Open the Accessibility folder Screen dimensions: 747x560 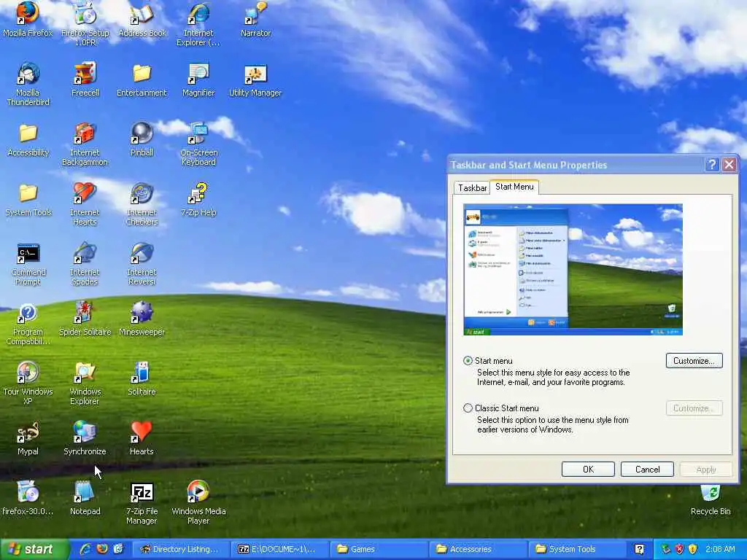[x=28, y=139]
